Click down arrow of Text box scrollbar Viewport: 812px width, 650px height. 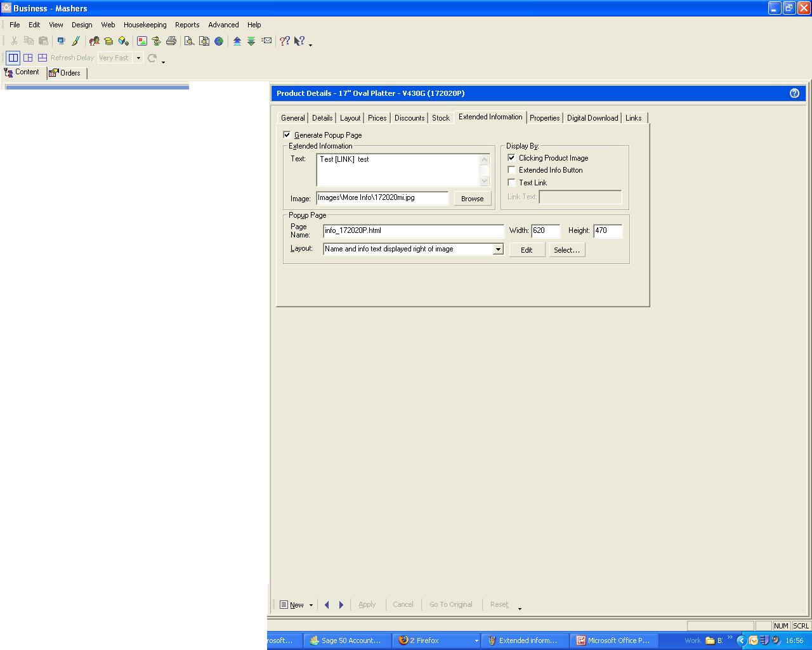click(x=485, y=181)
